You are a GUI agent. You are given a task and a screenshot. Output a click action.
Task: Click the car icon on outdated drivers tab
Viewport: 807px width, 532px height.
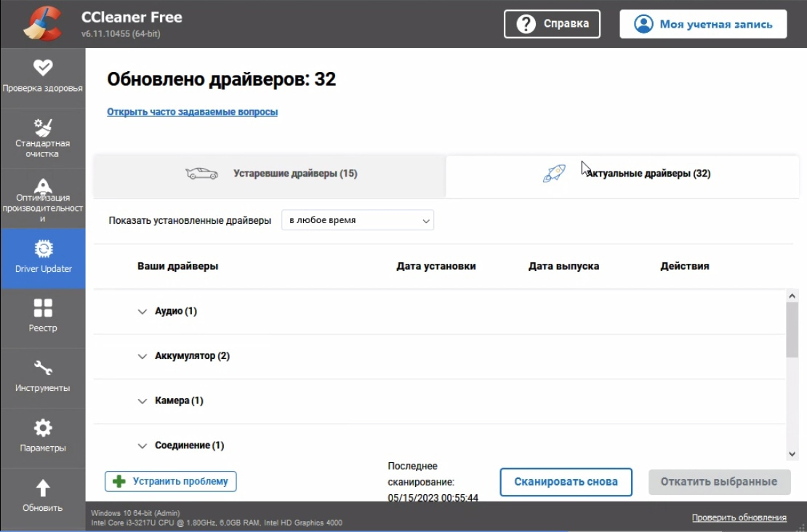[201, 174]
